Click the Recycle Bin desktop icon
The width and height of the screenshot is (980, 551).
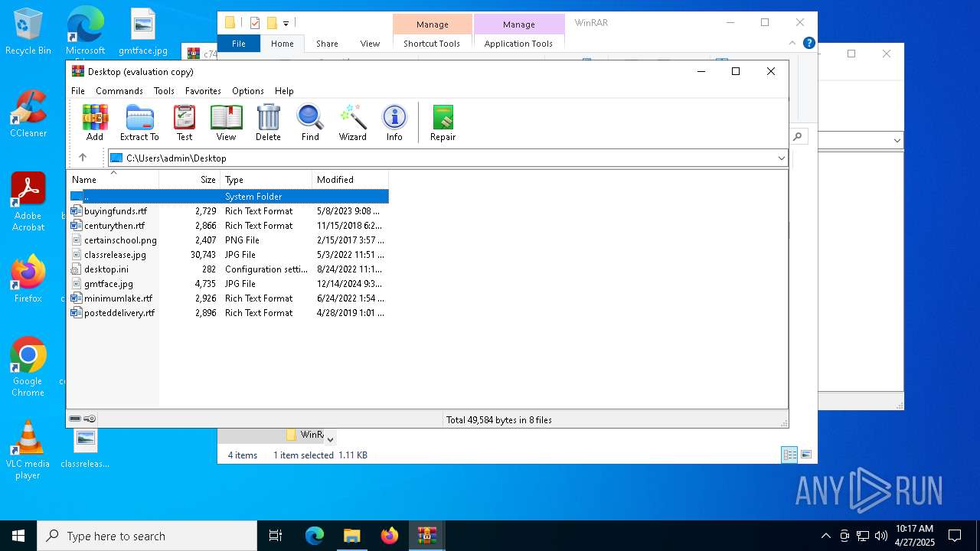click(28, 32)
